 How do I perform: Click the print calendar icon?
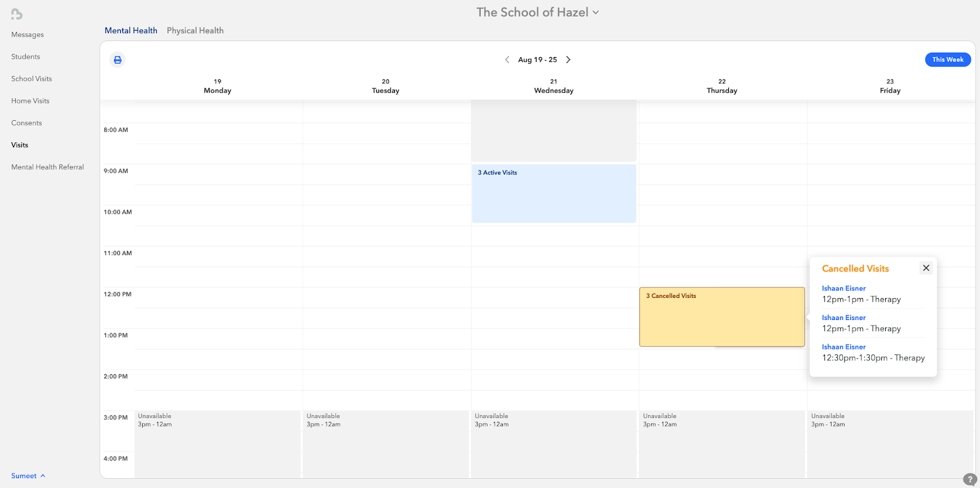[118, 59]
